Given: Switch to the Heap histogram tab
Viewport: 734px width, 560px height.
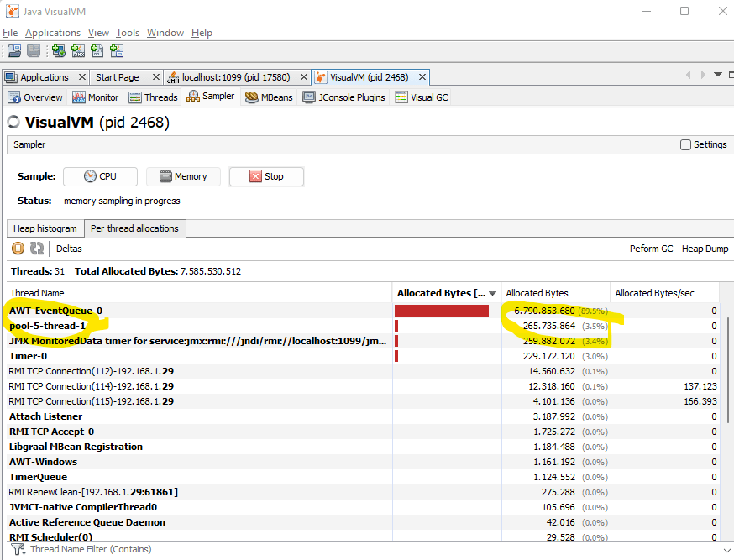Looking at the screenshot, I should tap(45, 228).
